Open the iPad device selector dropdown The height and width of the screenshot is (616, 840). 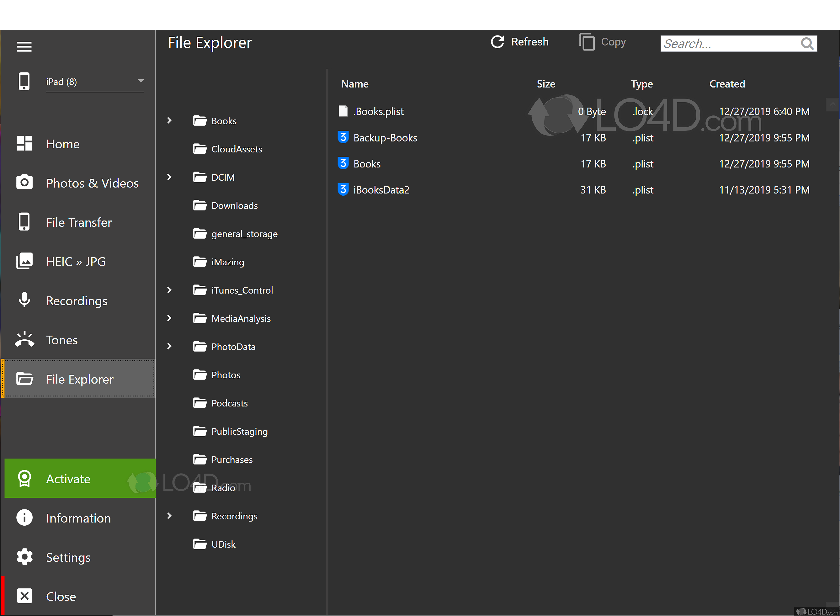pyautogui.click(x=141, y=80)
